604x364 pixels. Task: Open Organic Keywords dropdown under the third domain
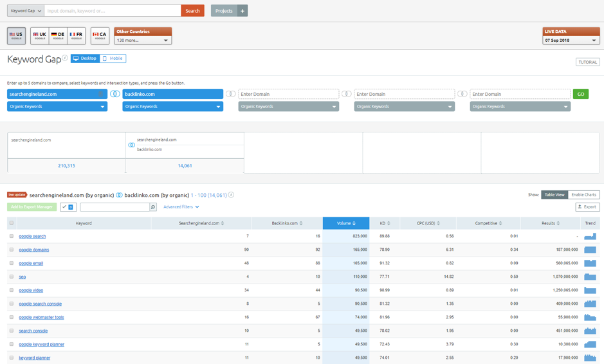289,106
